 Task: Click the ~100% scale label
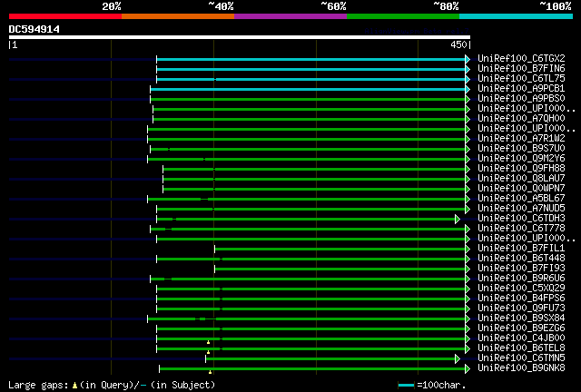coord(556,6)
